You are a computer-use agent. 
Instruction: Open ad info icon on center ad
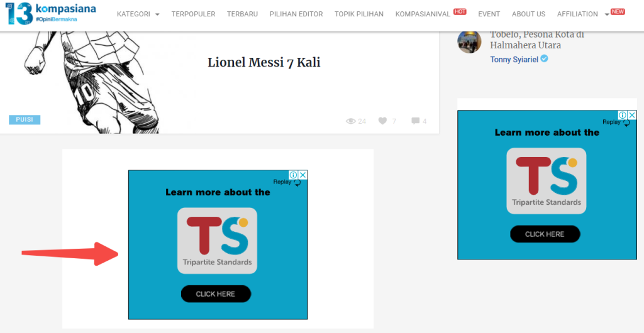click(293, 175)
